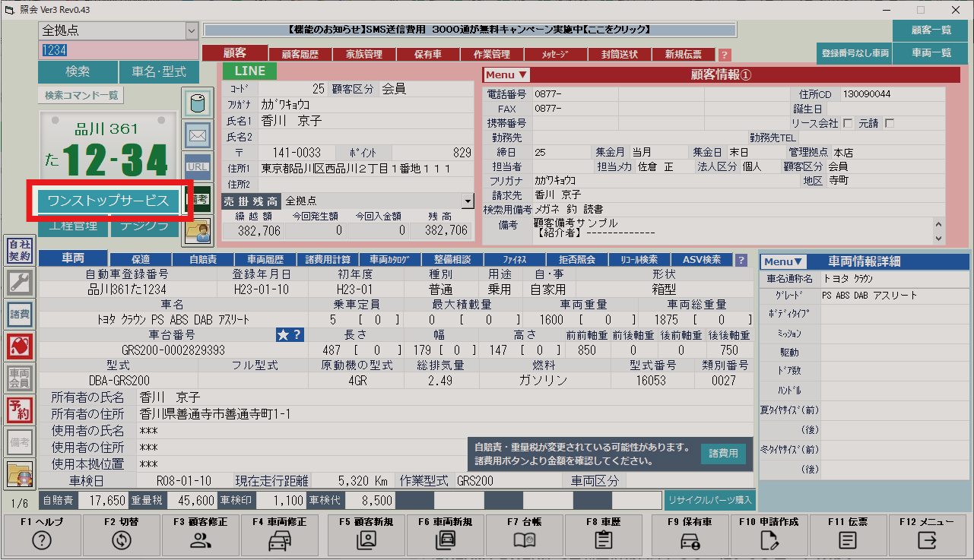Open 車両一覧 vehicle list
This screenshot has height=560, width=974.
931,52
